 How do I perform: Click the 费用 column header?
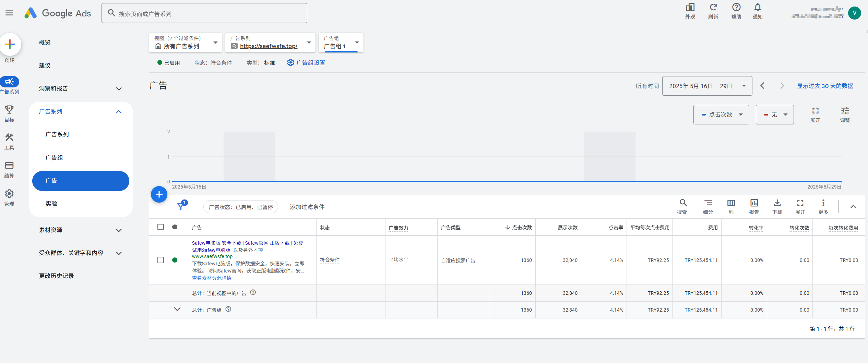click(x=713, y=227)
